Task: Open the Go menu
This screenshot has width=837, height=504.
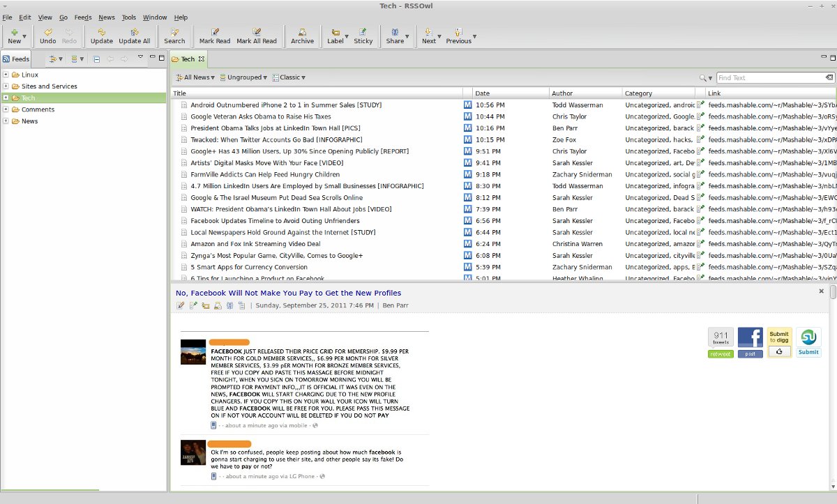Action: [63, 17]
